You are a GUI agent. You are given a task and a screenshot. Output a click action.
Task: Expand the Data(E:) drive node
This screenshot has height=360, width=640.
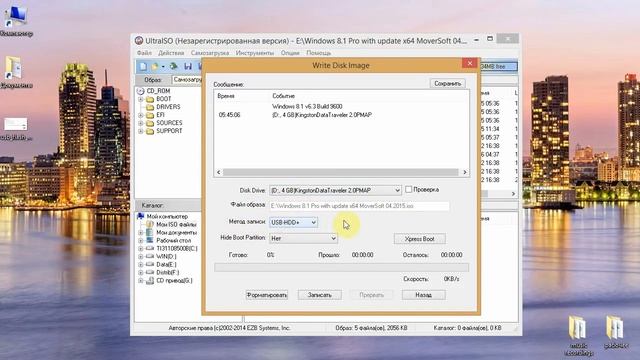[x=140, y=264]
